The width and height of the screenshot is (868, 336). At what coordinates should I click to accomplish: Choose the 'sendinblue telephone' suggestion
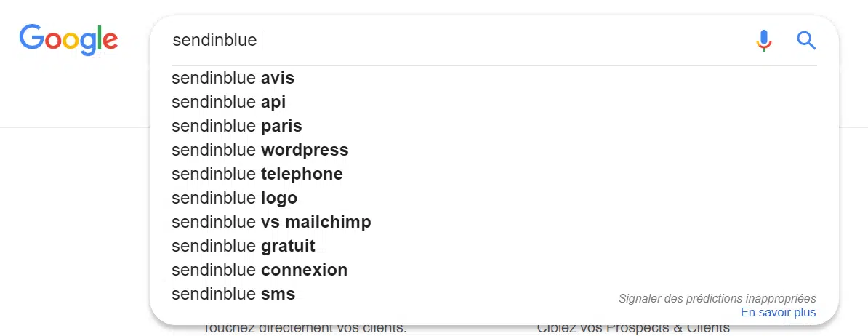(x=257, y=174)
